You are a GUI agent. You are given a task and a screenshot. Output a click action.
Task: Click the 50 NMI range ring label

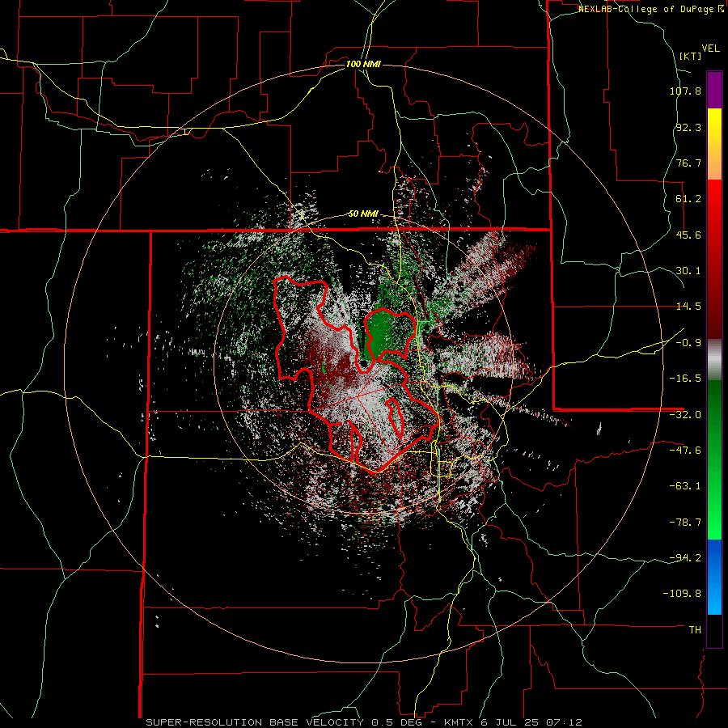(363, 214)
